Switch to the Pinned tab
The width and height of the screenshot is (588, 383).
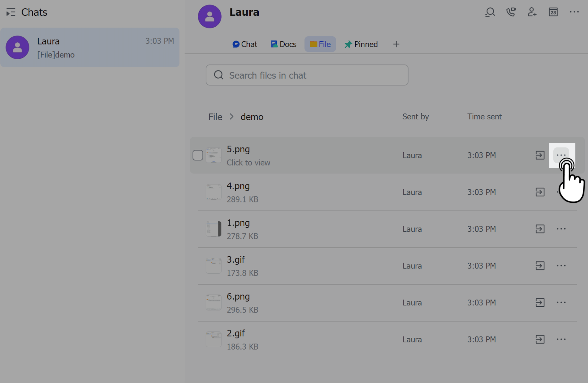(361, 44)
